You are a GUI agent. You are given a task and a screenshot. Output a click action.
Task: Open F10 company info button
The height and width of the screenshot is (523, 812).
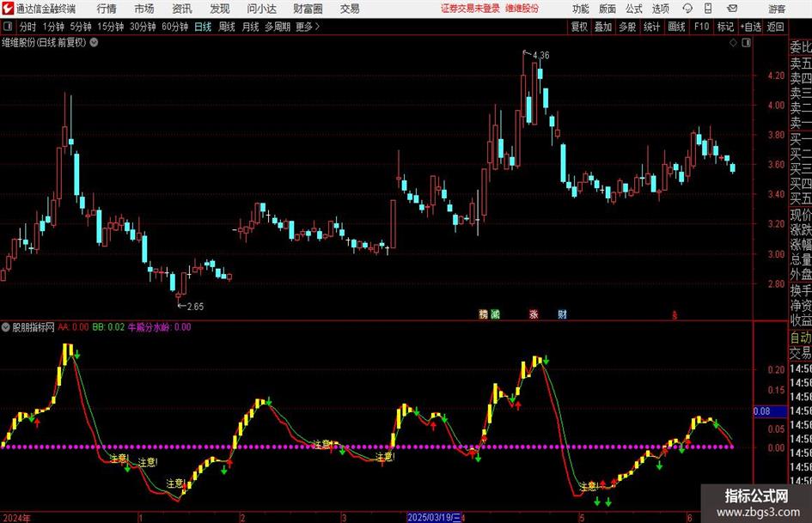coord(701,27)
